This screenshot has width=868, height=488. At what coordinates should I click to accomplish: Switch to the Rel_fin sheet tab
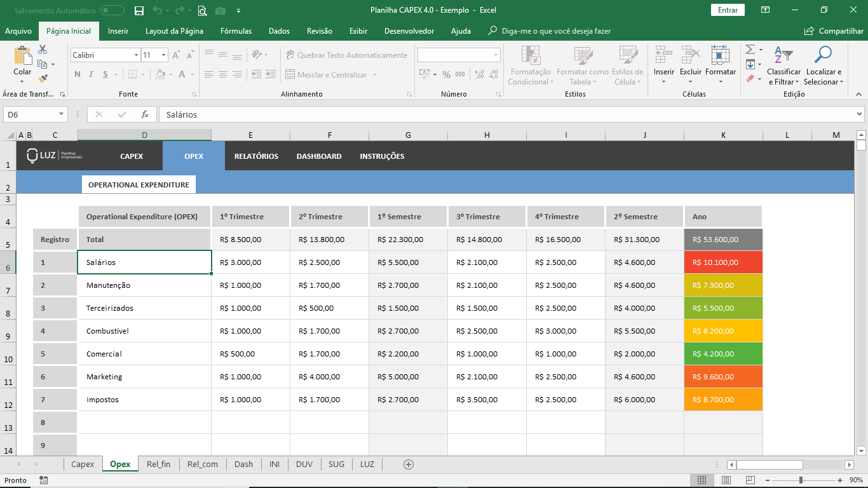coord(158,464)
